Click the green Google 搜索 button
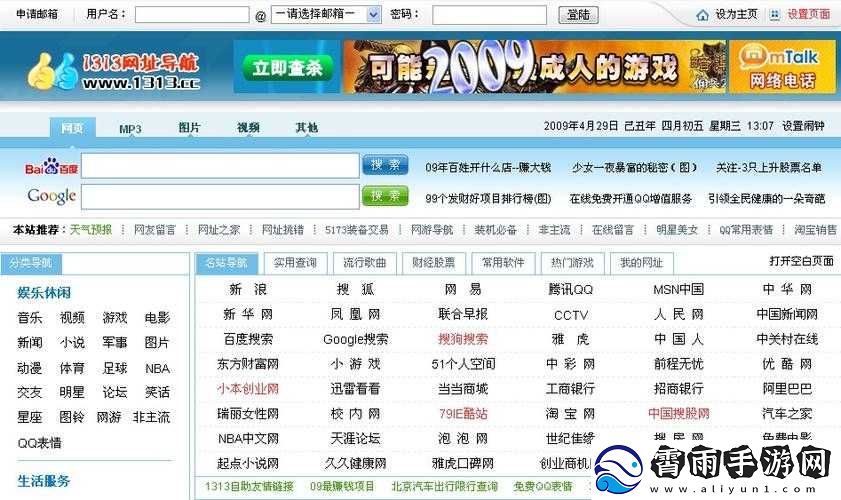The image size is (841, 500). point(385,196)
